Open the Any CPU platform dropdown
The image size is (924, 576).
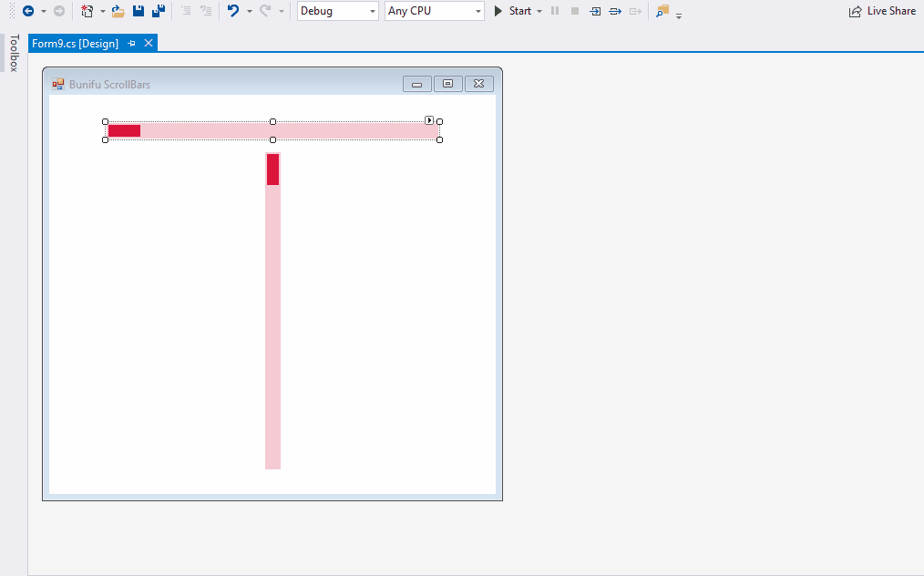pos(434,11)
